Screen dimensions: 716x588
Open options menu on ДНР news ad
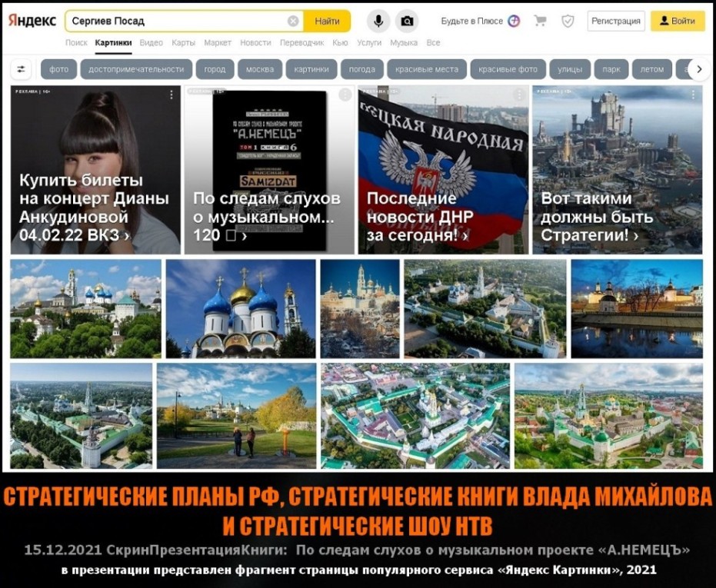(518, 95)
